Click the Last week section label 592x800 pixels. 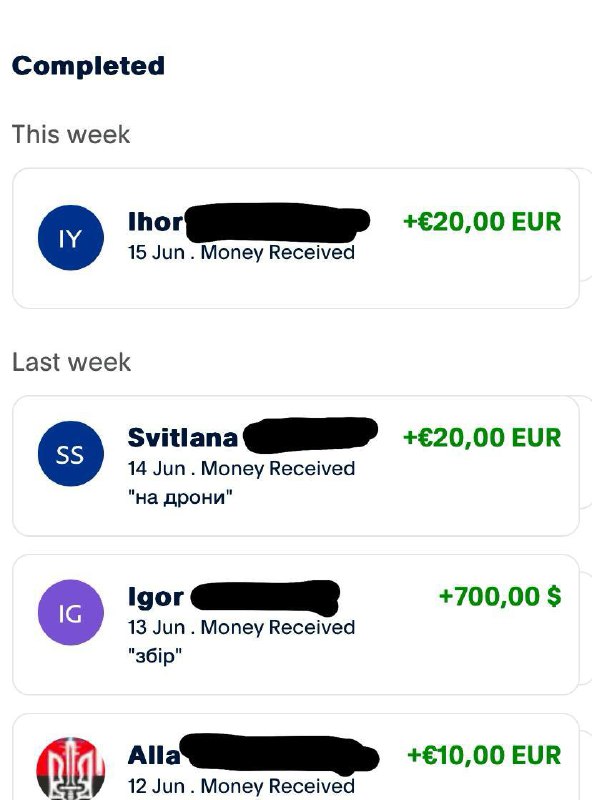(x=71, y=362)
